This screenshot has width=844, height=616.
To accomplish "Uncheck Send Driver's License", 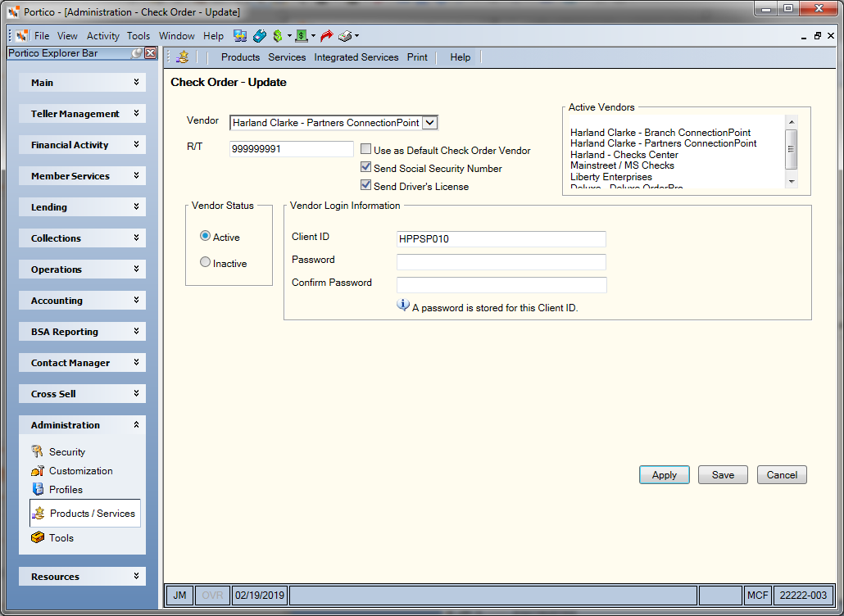I will tap(366, 185).
